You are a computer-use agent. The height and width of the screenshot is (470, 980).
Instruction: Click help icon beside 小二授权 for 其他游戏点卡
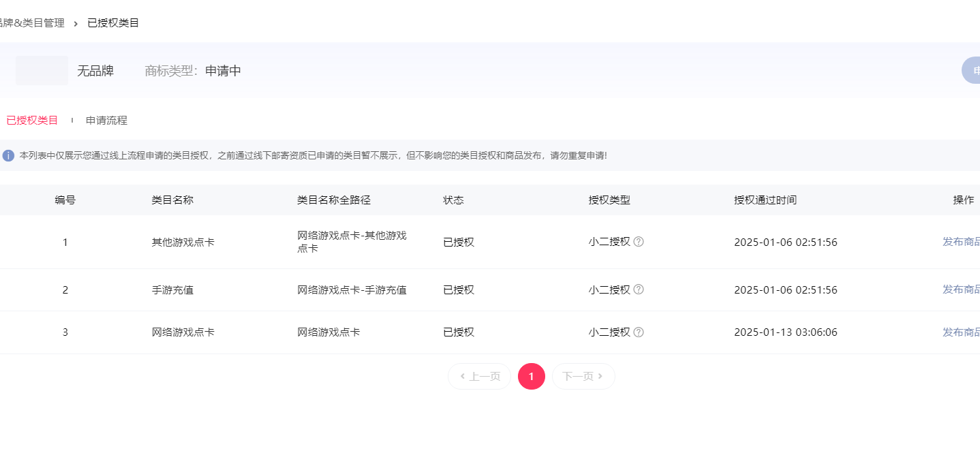(x=639, y=242)
